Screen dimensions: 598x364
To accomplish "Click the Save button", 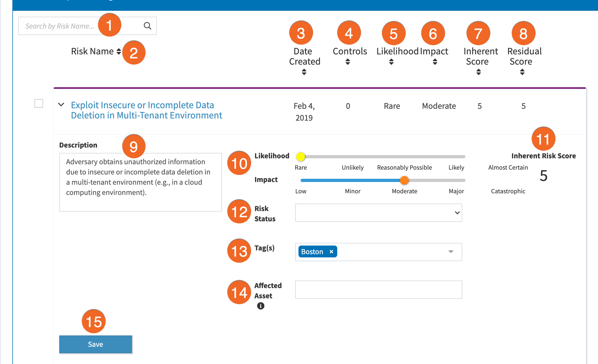I will (x=95, y=344).
